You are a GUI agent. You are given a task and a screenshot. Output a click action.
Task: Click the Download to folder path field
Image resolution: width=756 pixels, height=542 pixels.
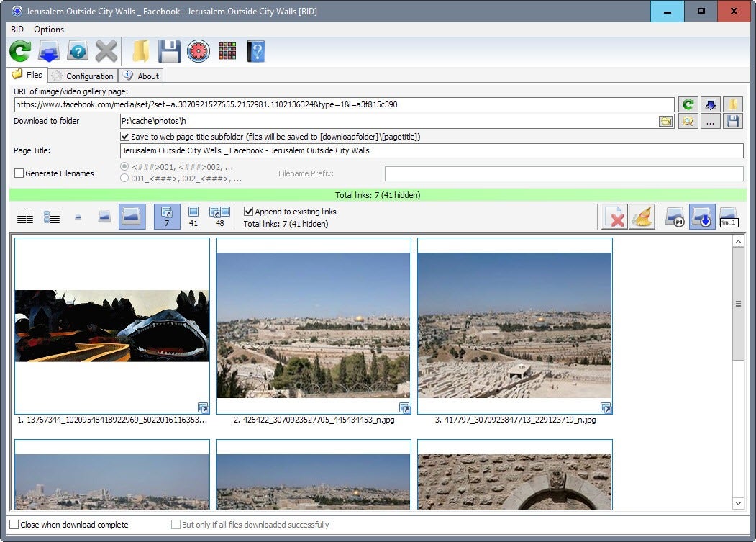tap(388, 121)
